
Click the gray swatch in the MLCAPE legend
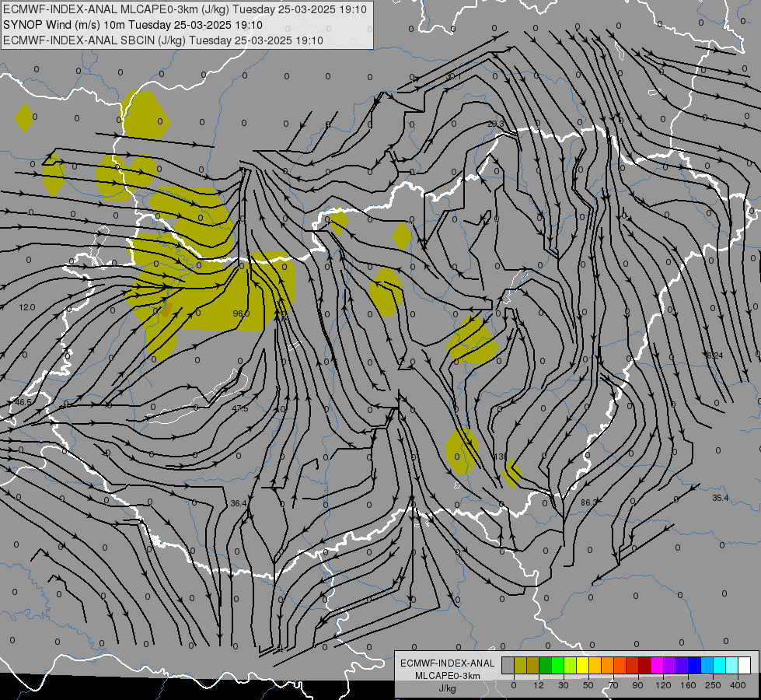click(x=508, y=666)
